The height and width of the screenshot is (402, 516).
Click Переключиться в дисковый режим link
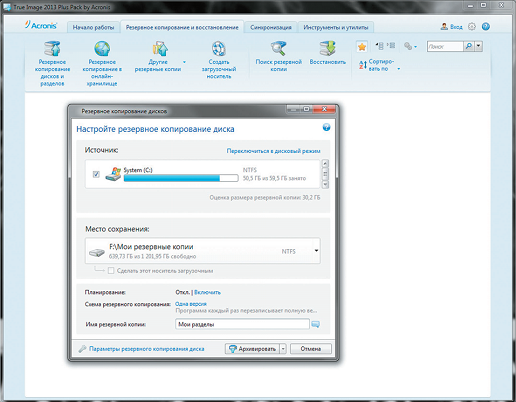(273, 151)
